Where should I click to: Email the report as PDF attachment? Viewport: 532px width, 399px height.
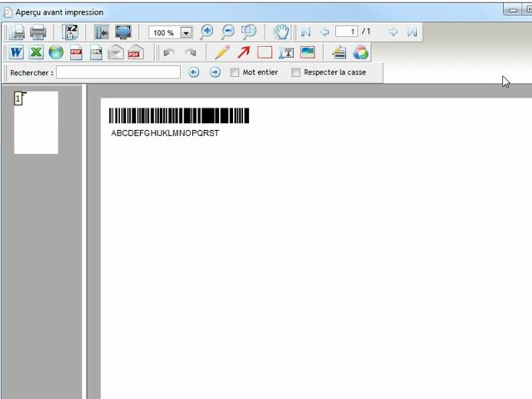pos(136,53)
